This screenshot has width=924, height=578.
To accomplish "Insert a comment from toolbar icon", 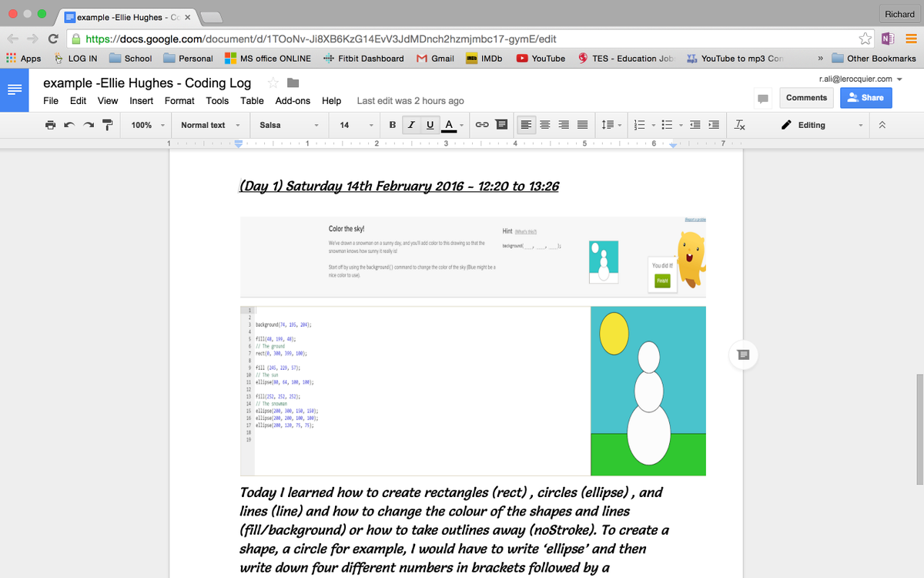I will [501, 125].
